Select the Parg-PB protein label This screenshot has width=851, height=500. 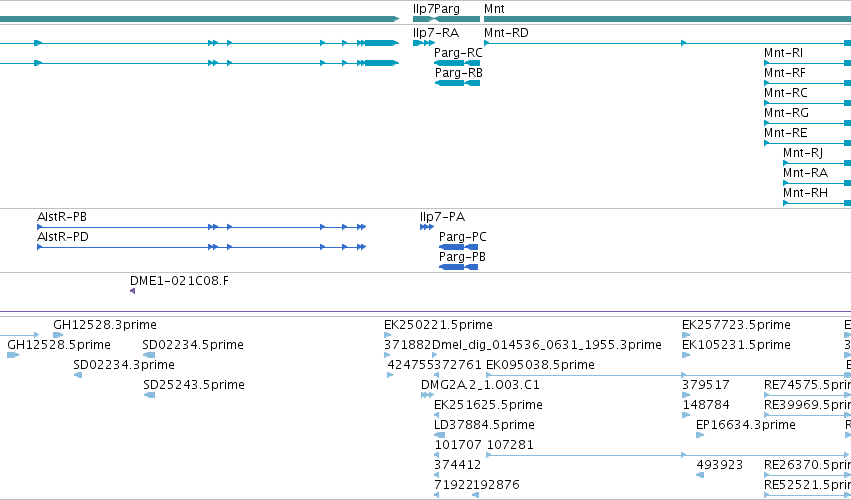coord(462,257)
